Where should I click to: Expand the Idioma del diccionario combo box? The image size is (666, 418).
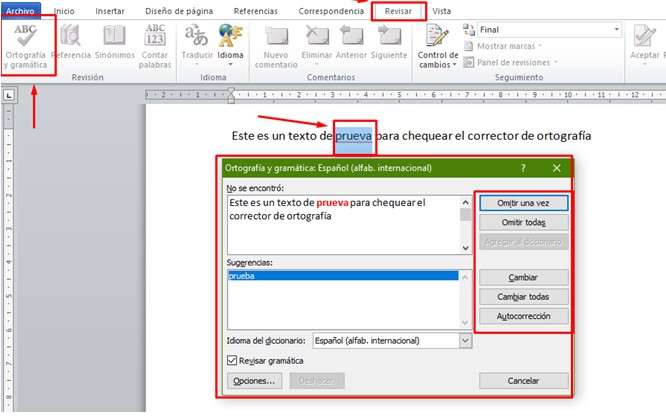tap(465, 341)
